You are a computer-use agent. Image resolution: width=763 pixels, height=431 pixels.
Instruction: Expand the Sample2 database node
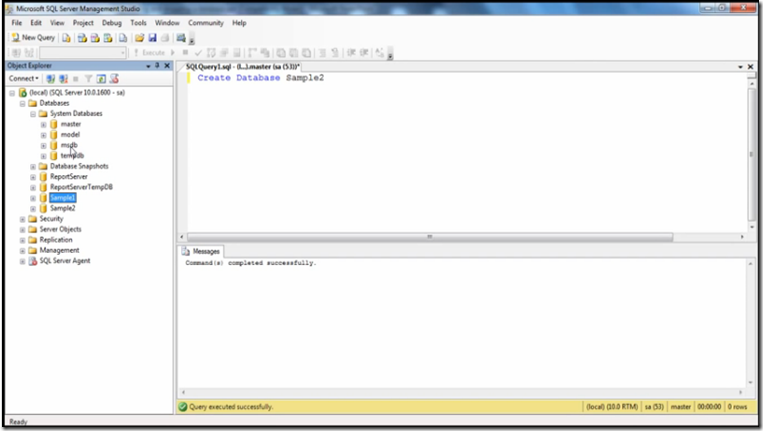33,209
